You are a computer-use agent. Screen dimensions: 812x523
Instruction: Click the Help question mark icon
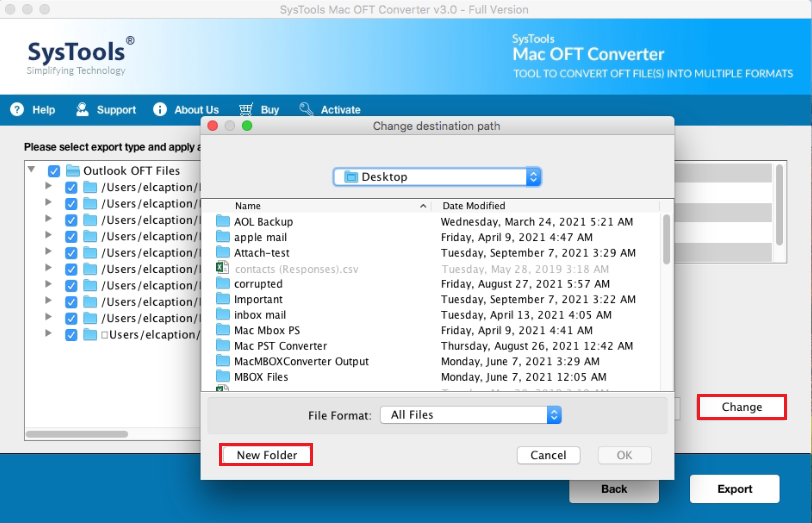[x=17, y=109]
